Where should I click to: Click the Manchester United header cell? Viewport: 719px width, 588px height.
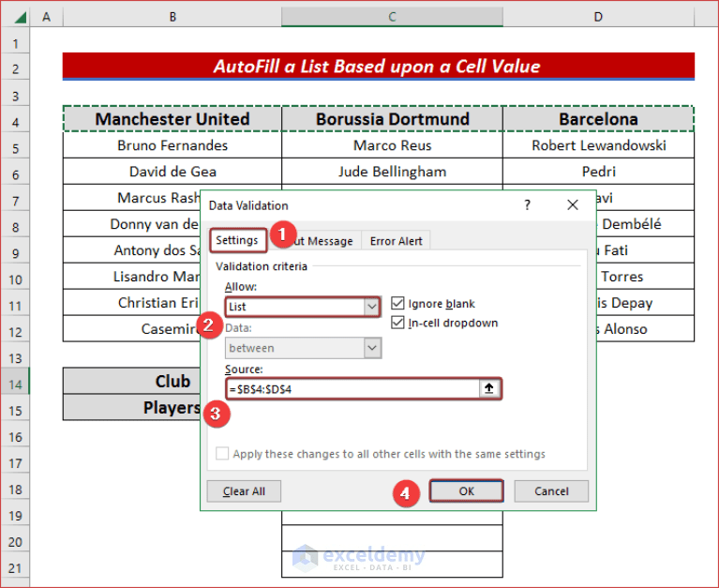[172, 119]
